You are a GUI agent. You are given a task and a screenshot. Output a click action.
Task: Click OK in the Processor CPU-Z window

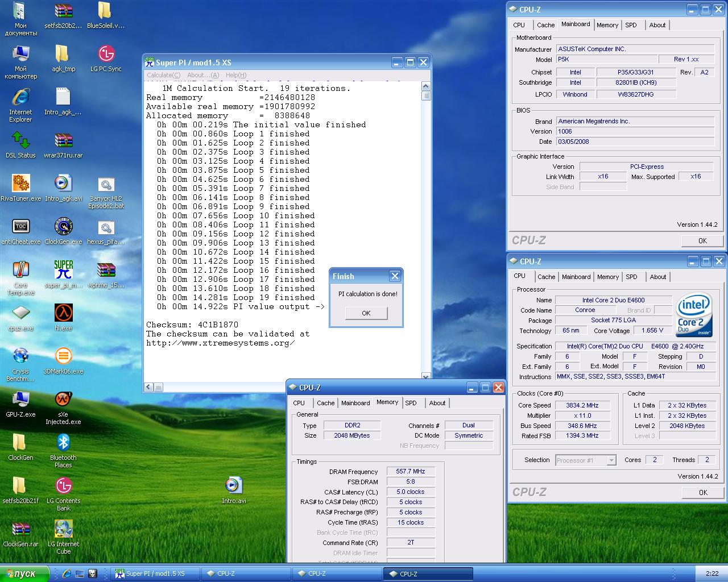702,492
